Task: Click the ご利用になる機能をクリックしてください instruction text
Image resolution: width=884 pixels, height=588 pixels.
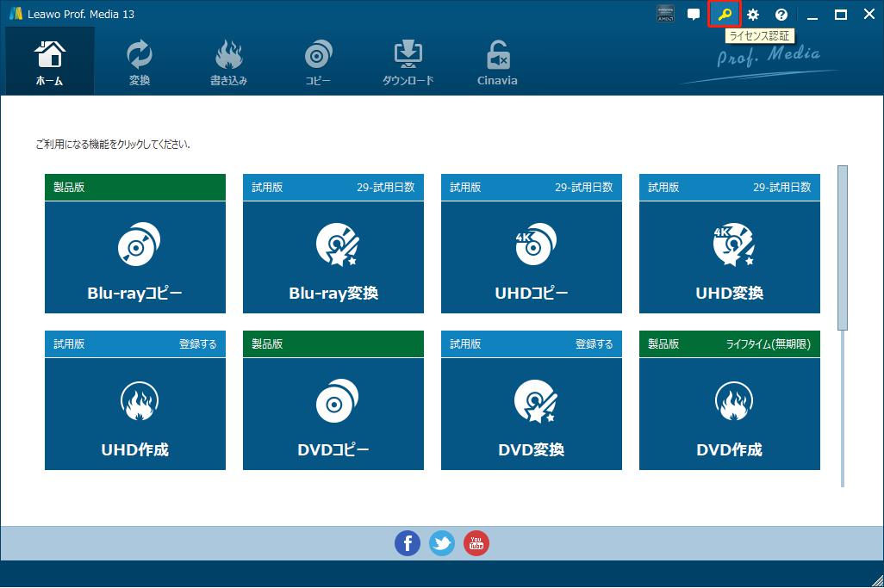Action: [113, 145]
